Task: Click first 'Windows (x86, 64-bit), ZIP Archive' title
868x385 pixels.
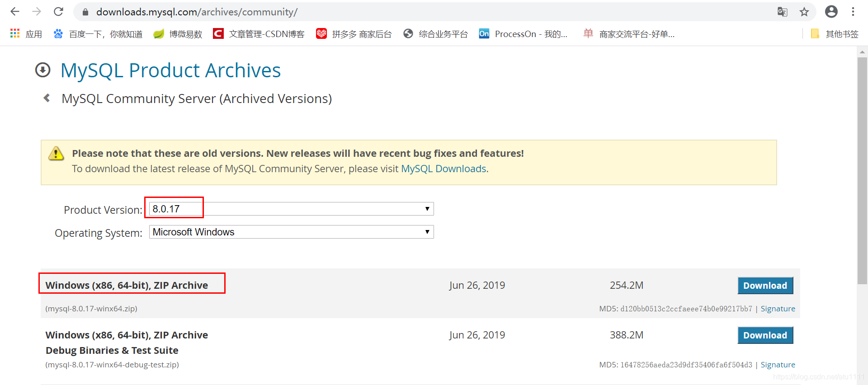Action: pyautogui.click(x=127, y=285)
